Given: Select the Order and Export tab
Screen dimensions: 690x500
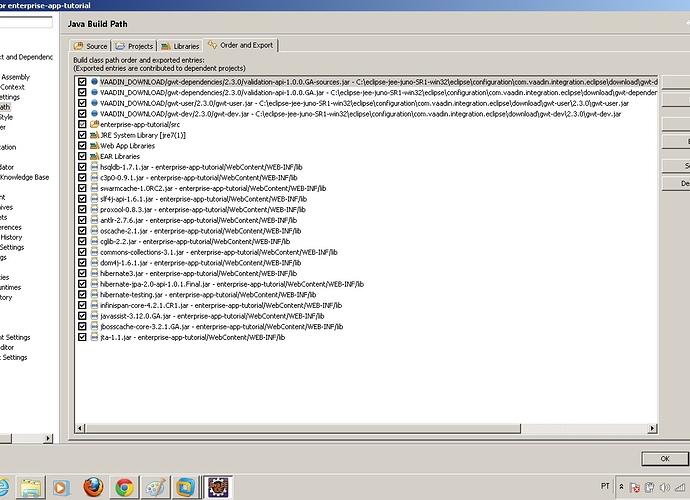Looking at the screenshot, I should click(x=241, y=45).
